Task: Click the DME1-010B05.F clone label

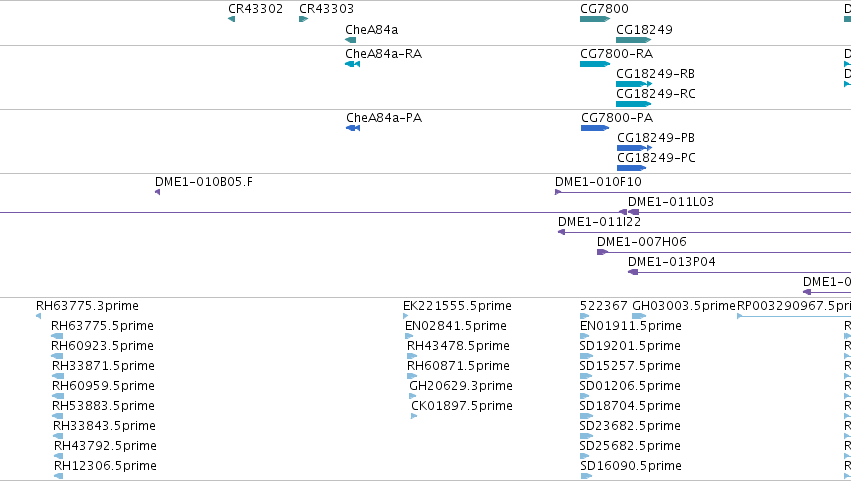Action: click(204, 182)
